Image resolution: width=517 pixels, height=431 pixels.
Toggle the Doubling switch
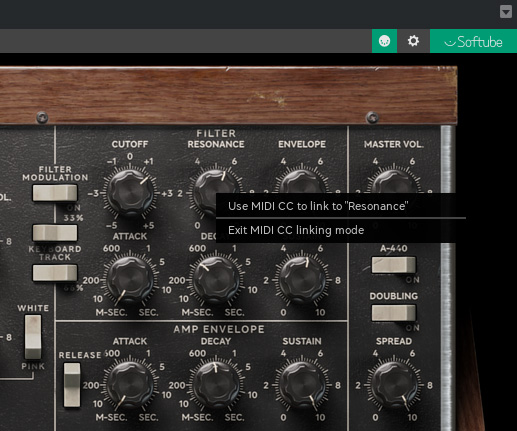(x=394, y=313)
